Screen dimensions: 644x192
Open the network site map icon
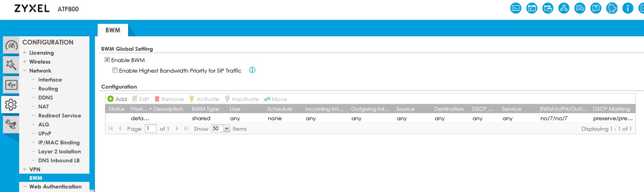point(564,8)
